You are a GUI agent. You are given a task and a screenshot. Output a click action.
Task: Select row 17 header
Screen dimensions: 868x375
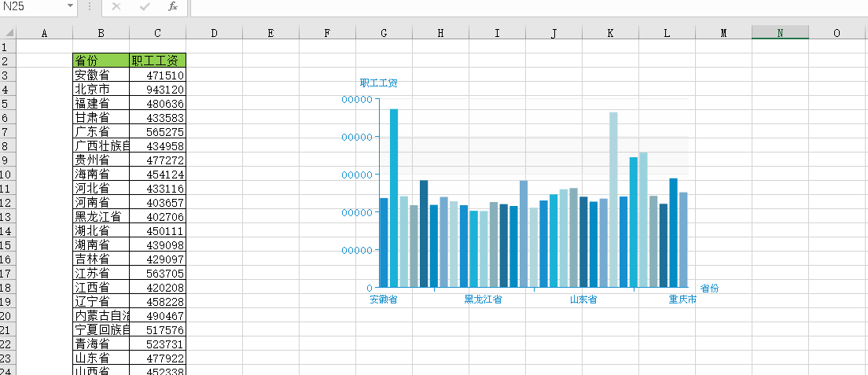[x=8, y=273]
